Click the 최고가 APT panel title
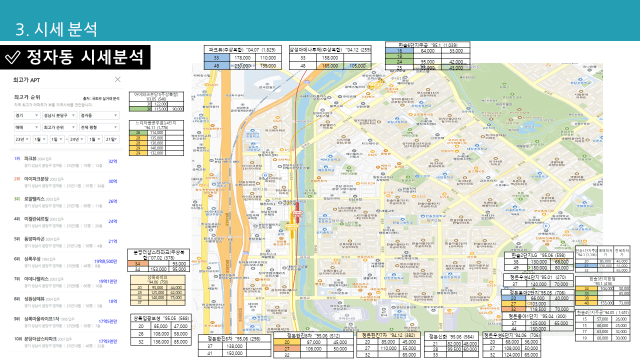 coord(27,80)
